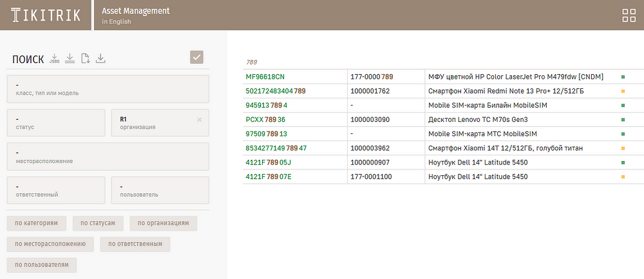Toggle the checkmark box in the search panel
644x279 pixels.
pyautogui.click(x=197, y=57)
